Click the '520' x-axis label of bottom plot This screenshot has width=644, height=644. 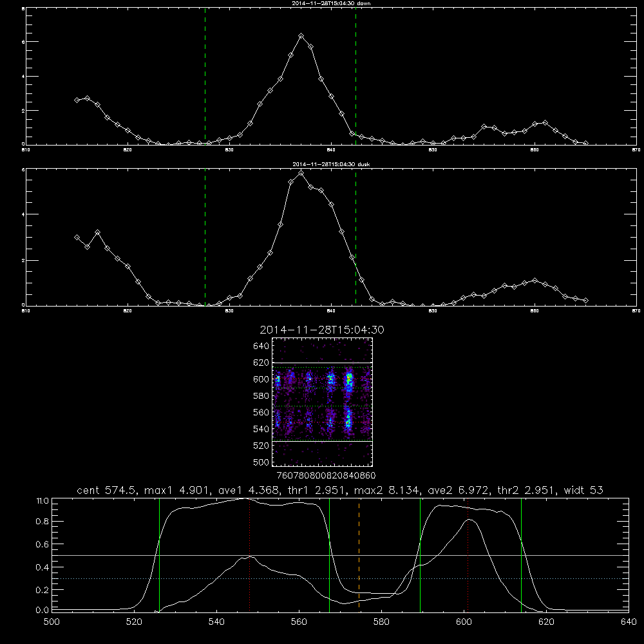(x=134, y=622)
